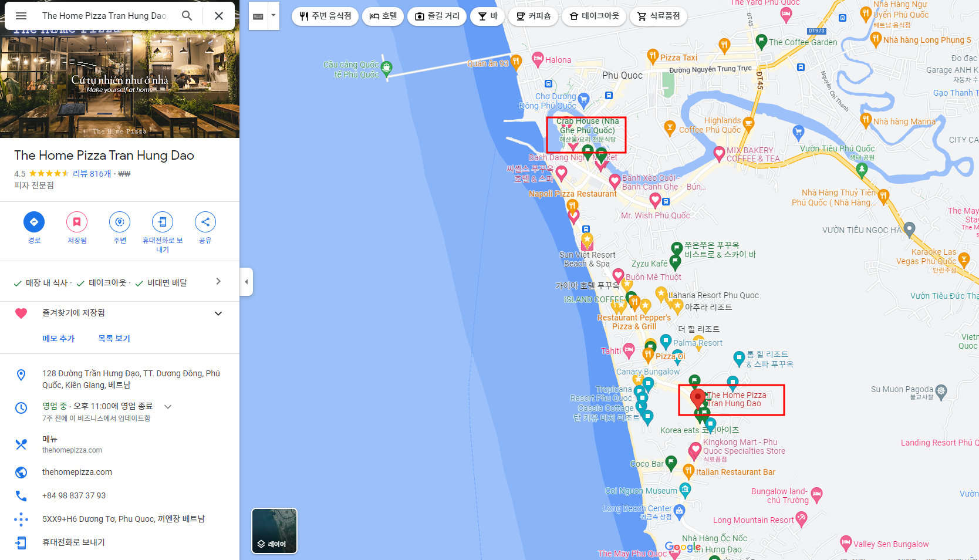The height and width of the screenshot is (560, 979).
Task: Open the keyboard input tool icon
Action: 258,16
